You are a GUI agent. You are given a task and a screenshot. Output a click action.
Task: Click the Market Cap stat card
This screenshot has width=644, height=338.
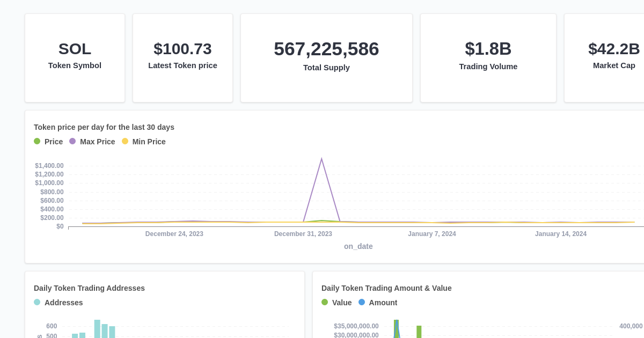(614, 57)
